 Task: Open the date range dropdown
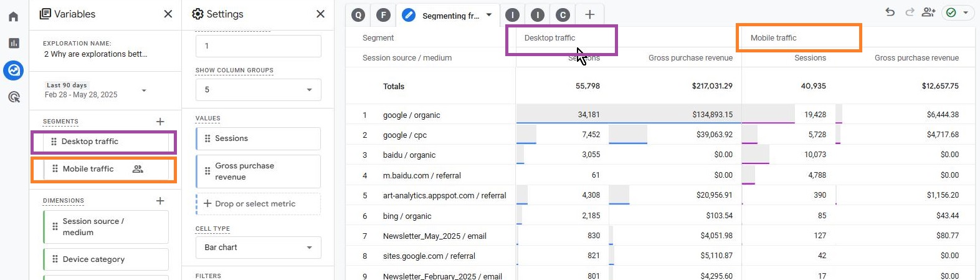coord(144,90)
